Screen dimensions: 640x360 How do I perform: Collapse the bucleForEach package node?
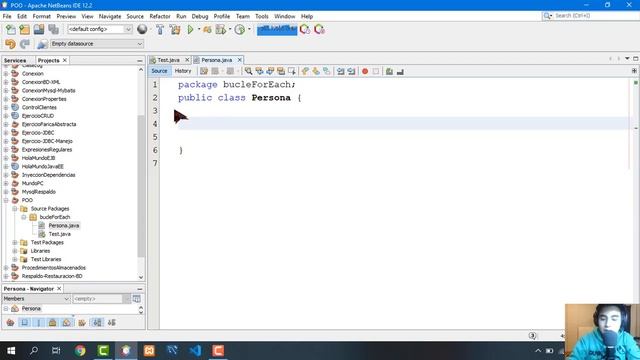coord(24,217)
